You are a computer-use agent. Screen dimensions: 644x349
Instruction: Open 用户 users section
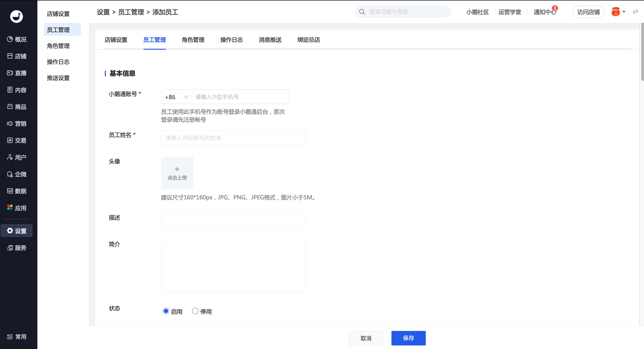point(17,157)
